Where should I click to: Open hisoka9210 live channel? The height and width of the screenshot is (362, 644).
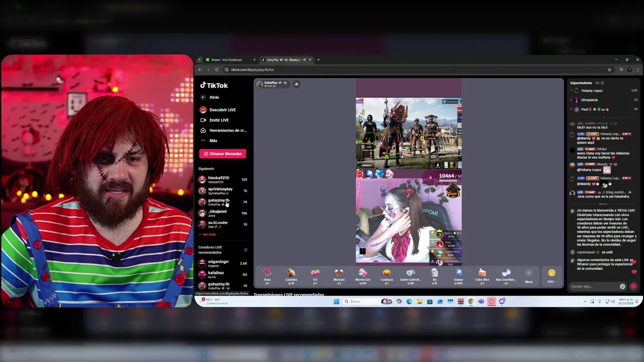click(x=223, y=179)
